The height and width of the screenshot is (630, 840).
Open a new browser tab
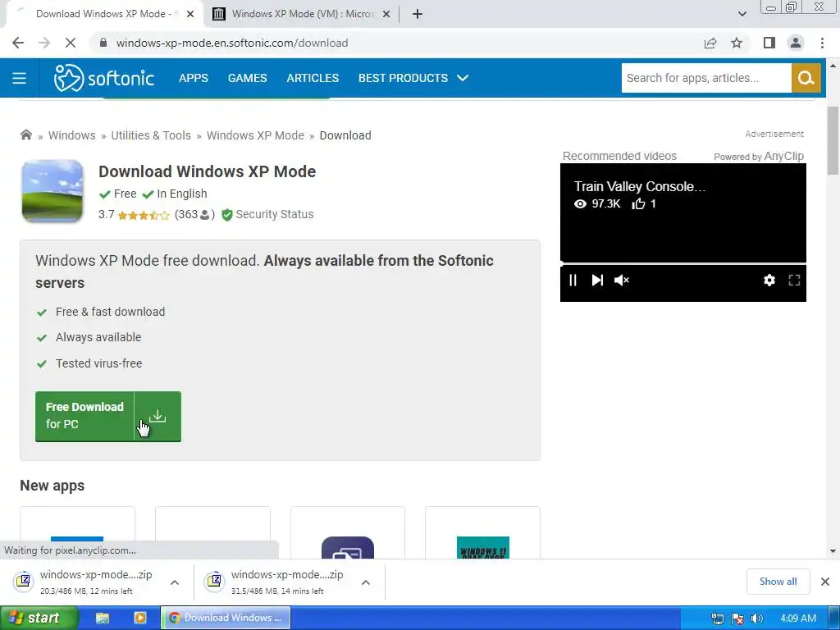[x=418, y=14]
